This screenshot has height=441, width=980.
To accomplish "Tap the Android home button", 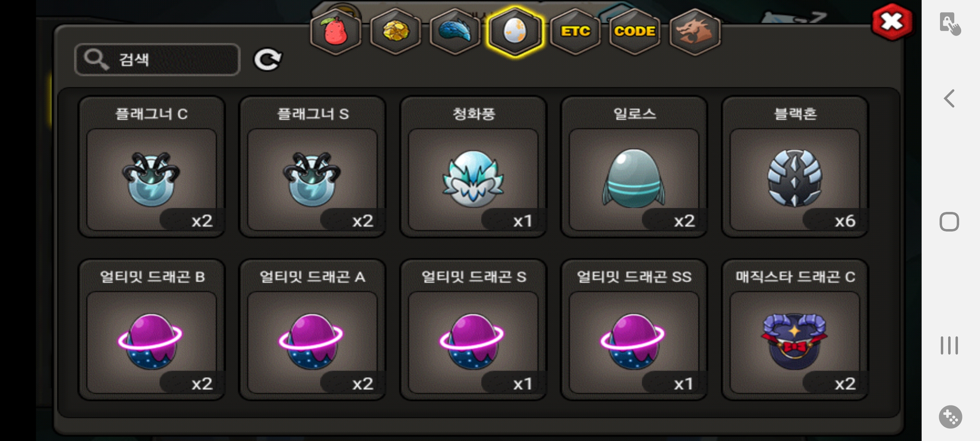I will pyautogui.click(x=949, y=222).
